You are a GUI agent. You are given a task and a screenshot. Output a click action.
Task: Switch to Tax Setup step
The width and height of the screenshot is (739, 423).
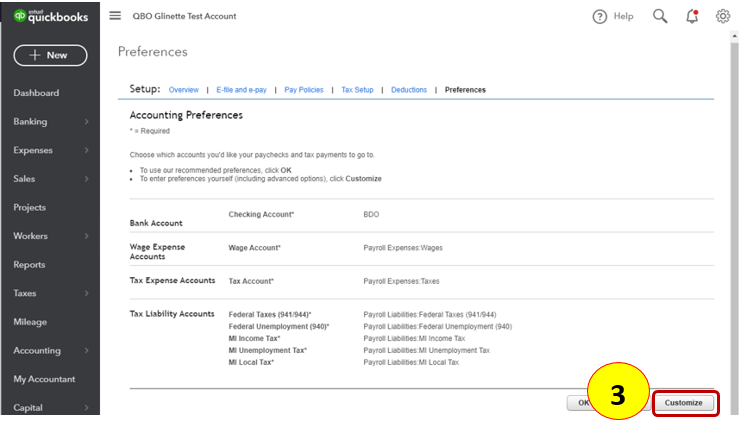click(x=357, y=90)
